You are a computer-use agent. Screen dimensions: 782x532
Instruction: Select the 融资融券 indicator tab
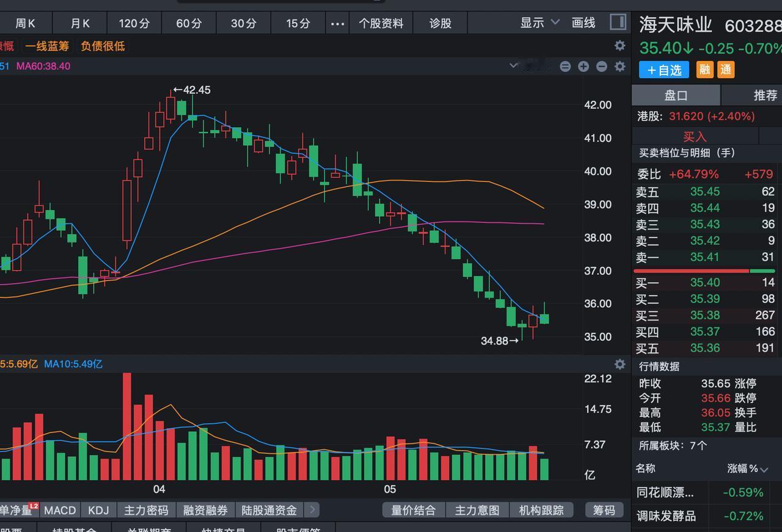205,510
